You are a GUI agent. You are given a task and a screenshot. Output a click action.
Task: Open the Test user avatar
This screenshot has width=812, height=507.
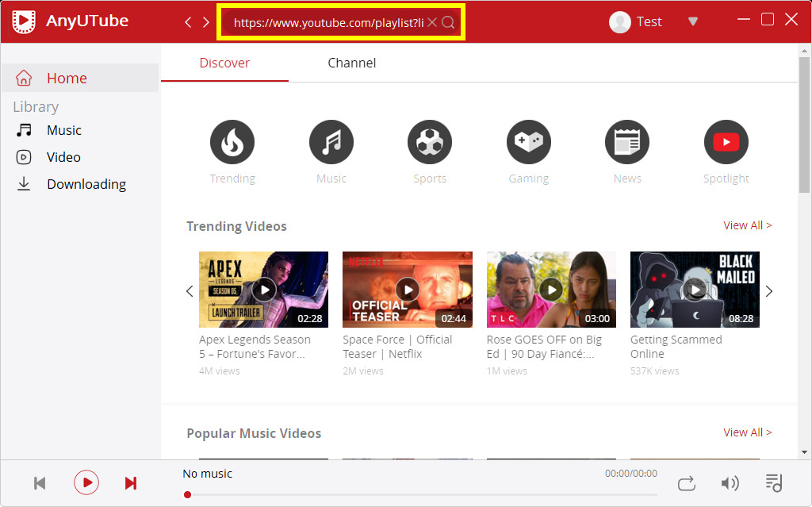pyautogui.click(x=620, y=21)
